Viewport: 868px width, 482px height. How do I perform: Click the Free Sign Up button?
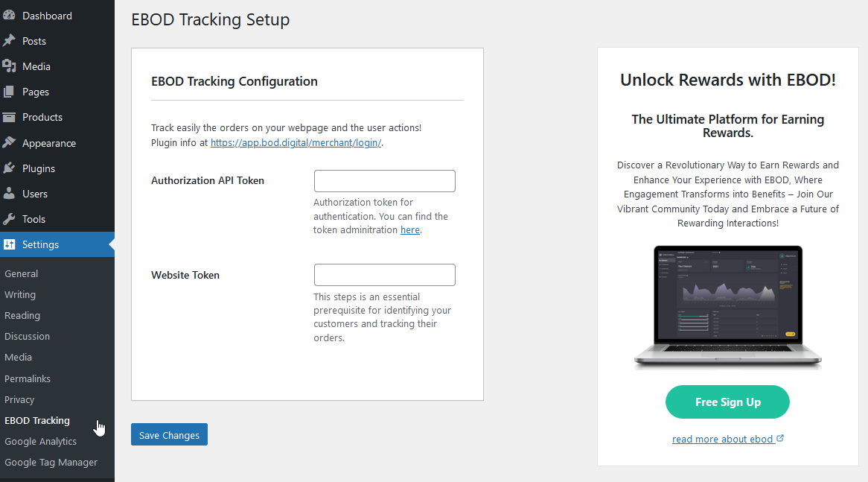coord(727,402)
